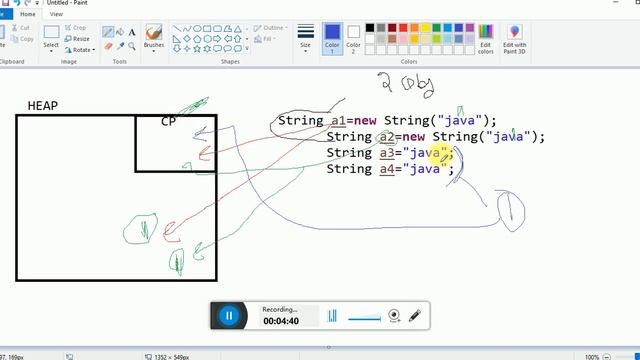This screenshot has width=640, height=360.
Task: Choose the straight Line shape
Action: [x=177, y=29]
